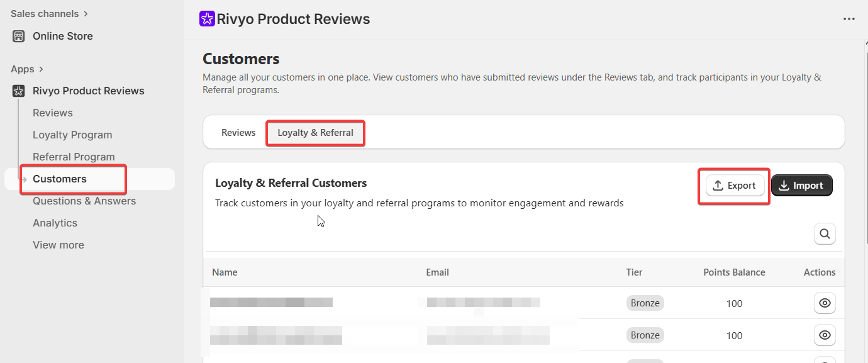
Task: Click the purple Rivyo logo icon in header
Action: point(207,19)
